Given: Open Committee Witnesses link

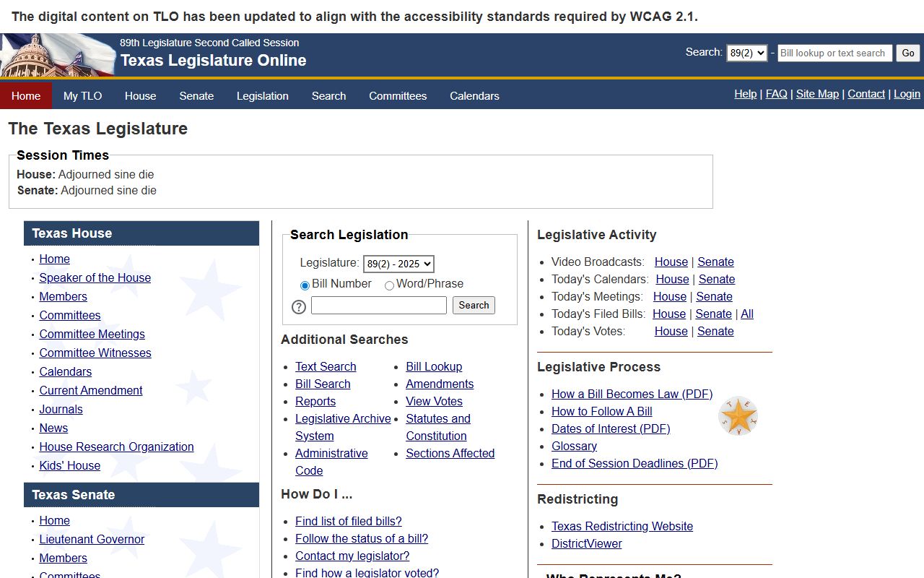Looking at the screenshot, I should 95,353.
